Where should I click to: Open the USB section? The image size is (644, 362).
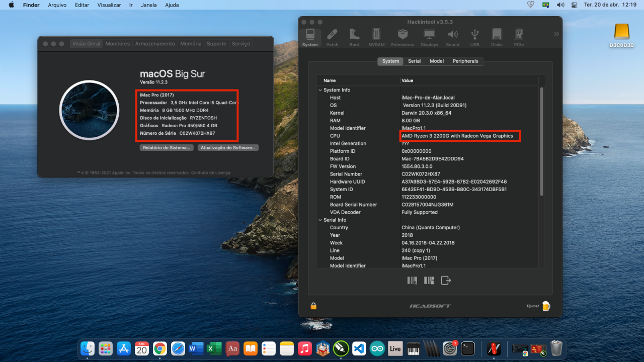[474, 37]
